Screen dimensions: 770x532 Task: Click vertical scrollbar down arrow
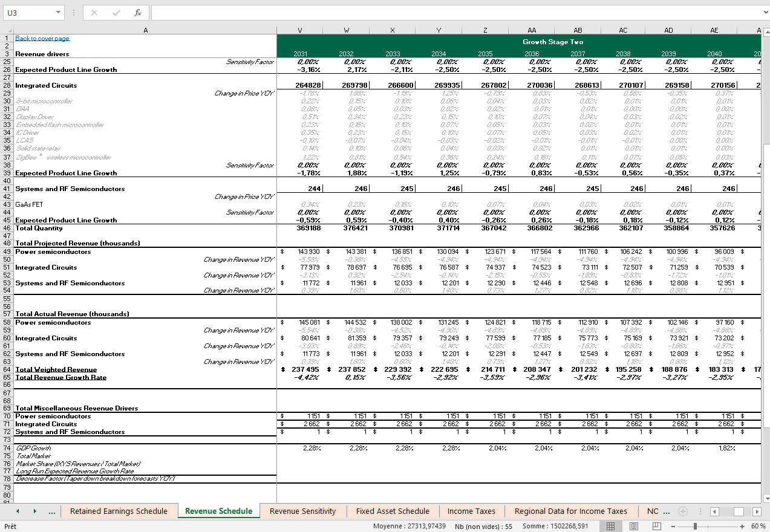coord(766,499)
